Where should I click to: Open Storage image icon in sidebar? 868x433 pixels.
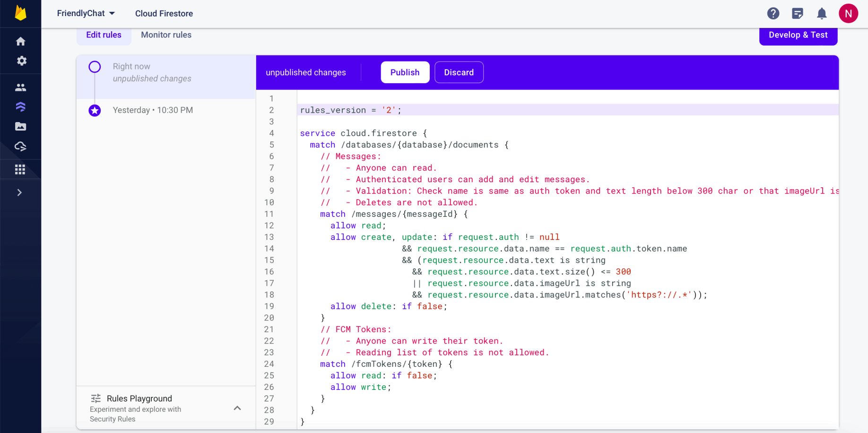tap(20, 126)
